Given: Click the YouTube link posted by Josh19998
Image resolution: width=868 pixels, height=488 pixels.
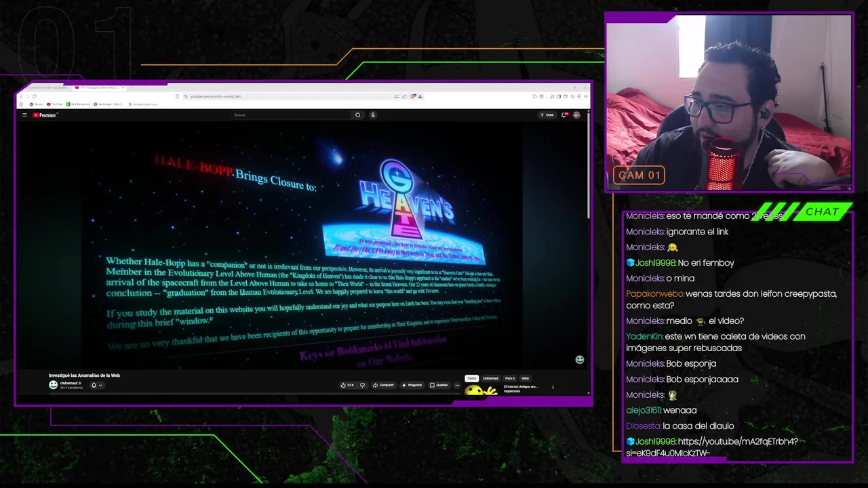Looking at the screenshot, I should point(712,447).
